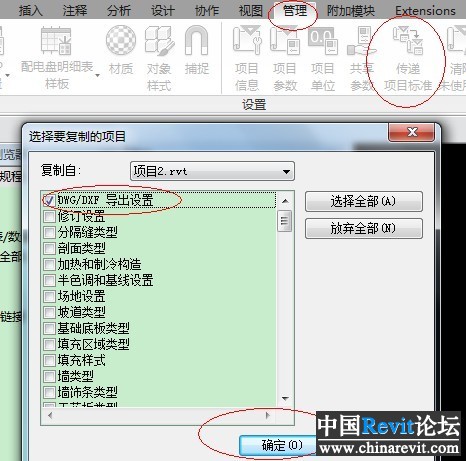466x461 pixels.
Task: Click the vertical scrollbar thumb
Action: click(x=285, y=221)
